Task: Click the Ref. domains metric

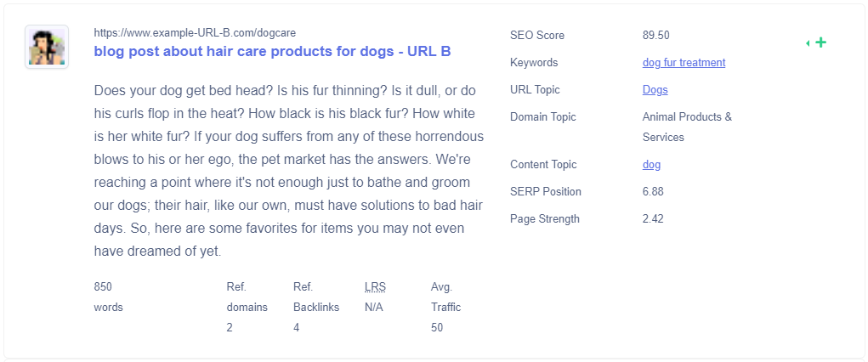Action: (x=247, y=308)
